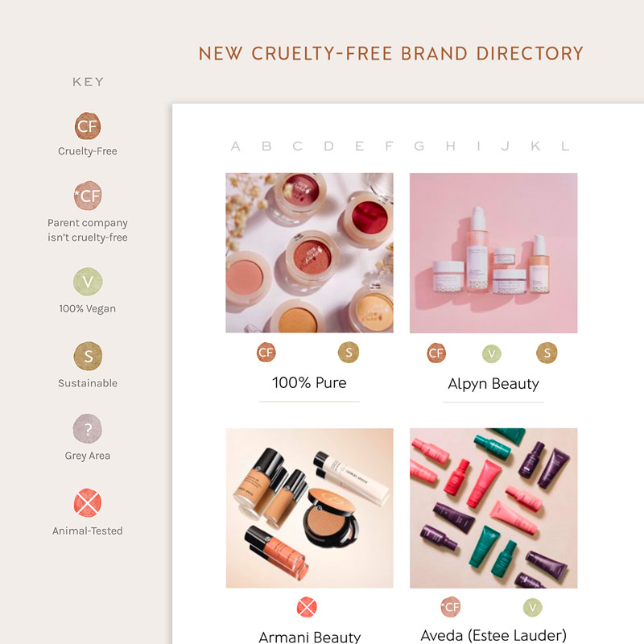Open the Armani Beauty brand link
This screenshot has width=644, height=644.
310,637
